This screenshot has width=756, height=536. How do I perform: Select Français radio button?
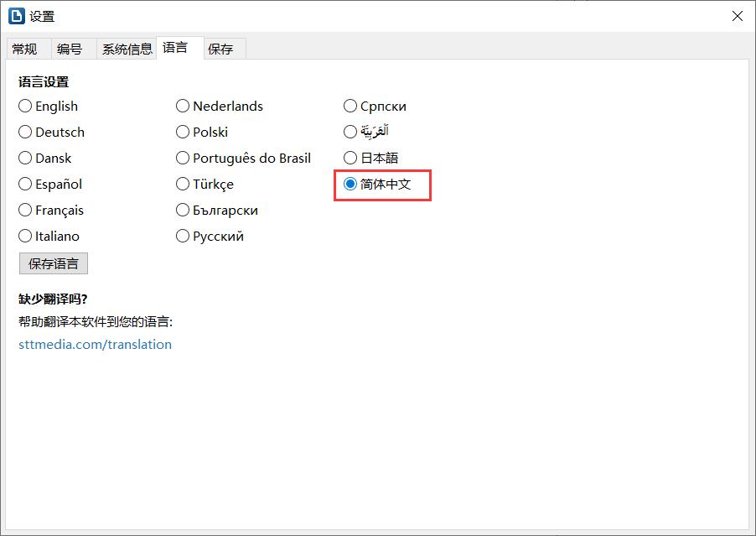coord(51,211)
